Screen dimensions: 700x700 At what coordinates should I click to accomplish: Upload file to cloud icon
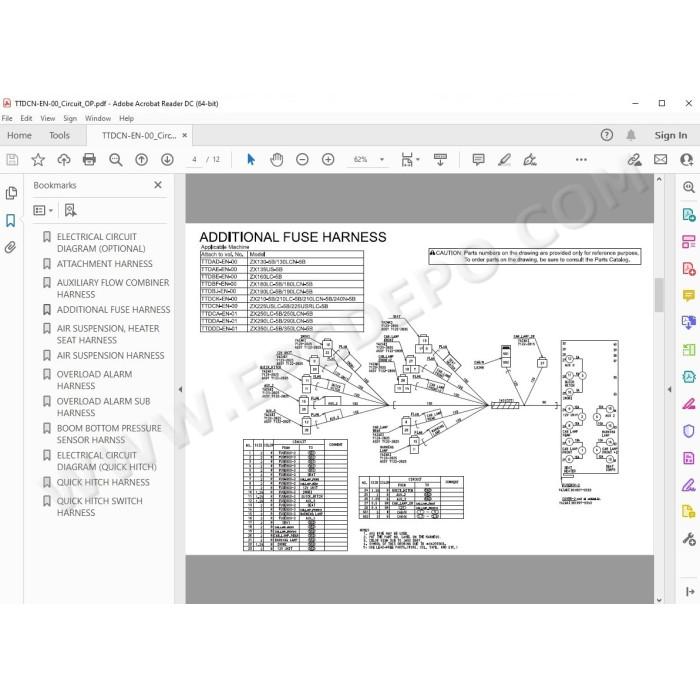pyautogui.click(x=64, y=159)
